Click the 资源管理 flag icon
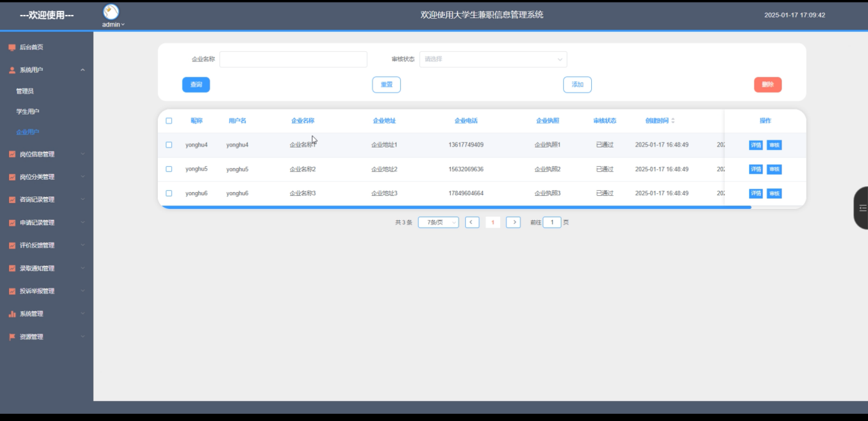 12,337
